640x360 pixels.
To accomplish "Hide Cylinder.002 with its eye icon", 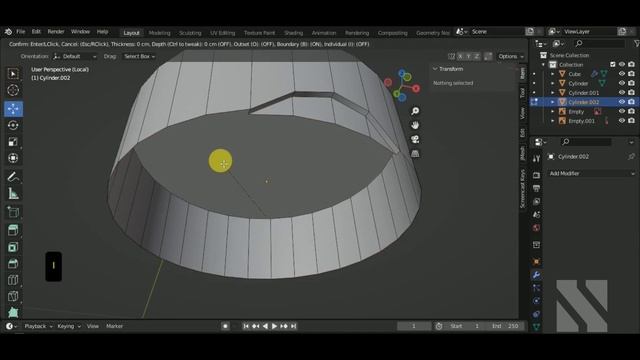I will tap(622, 102).
